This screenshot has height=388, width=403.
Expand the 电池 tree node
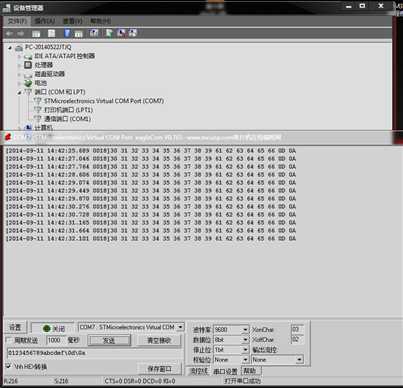click(19, 83)
